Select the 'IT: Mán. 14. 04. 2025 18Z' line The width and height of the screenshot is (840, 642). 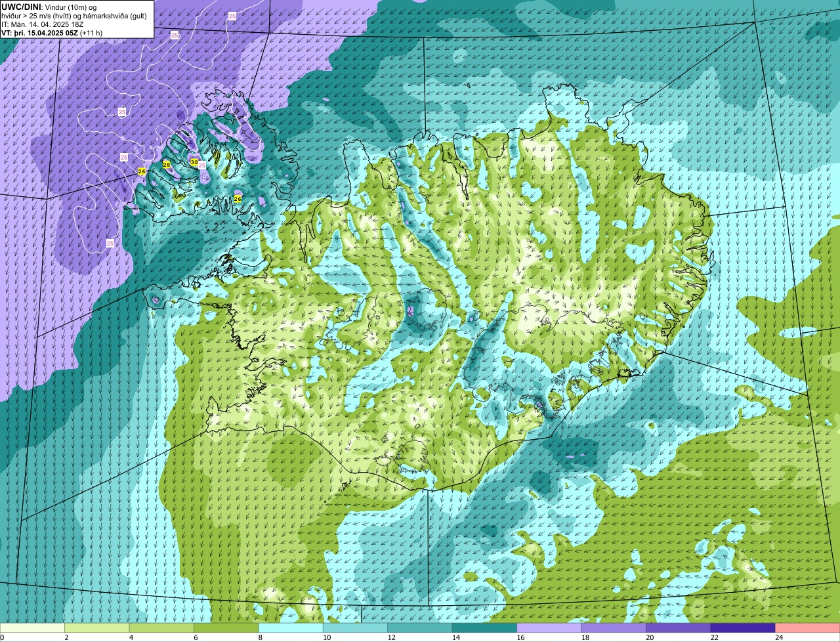pyautogui.click(x=43, y=24)
